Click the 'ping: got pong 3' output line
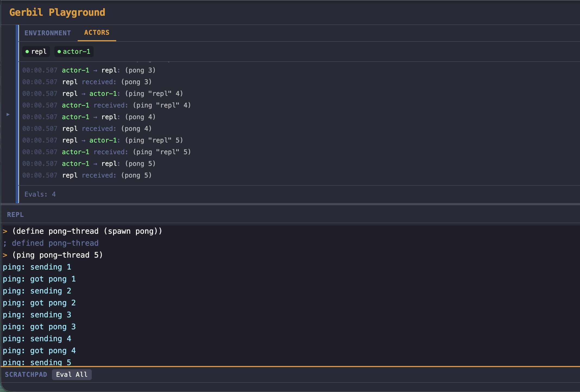 tap(39, 327)
